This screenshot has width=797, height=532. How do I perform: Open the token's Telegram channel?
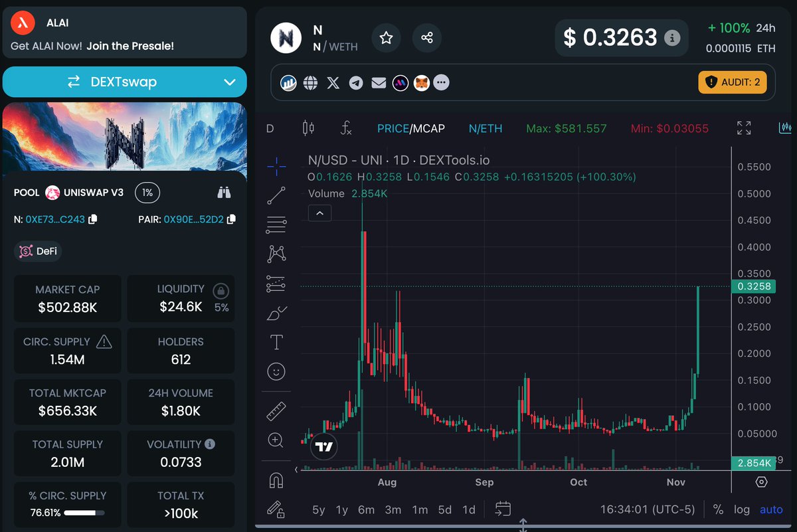point(356,83)
